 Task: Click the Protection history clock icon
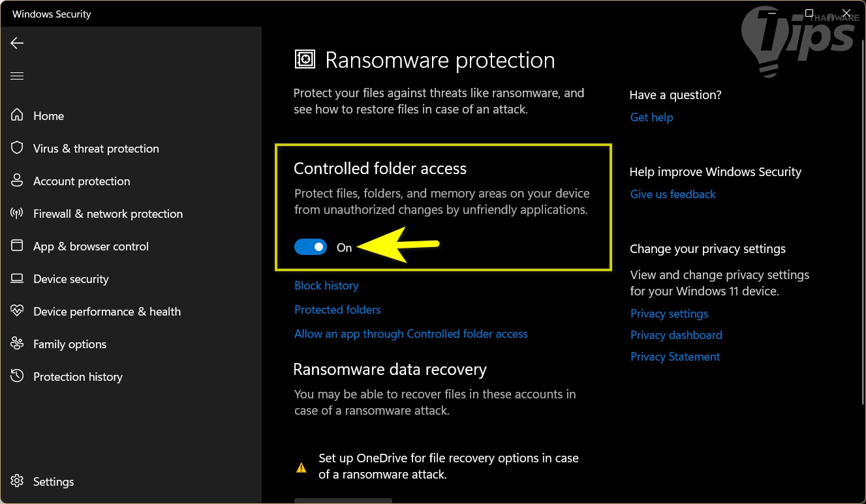tap(17, 376)
